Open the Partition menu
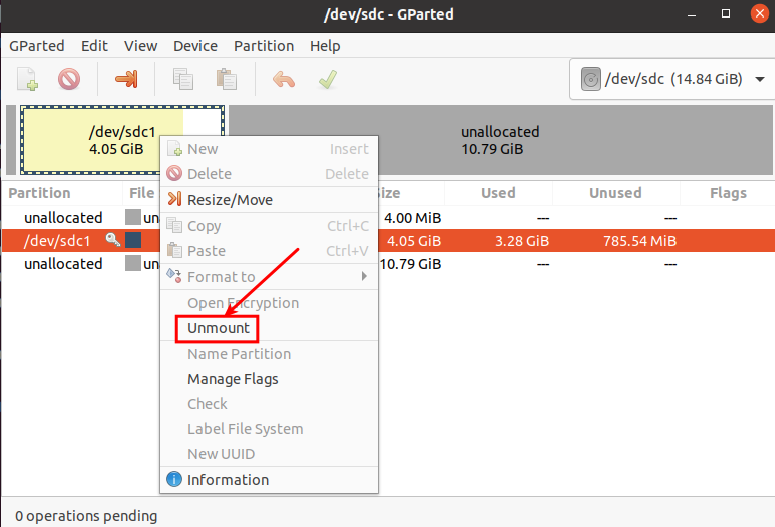This screenshot has height=527, width=775. pos(264,46)
